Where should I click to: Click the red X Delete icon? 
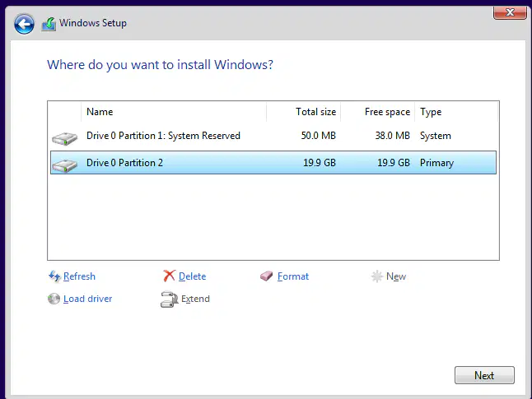[169, 276]
